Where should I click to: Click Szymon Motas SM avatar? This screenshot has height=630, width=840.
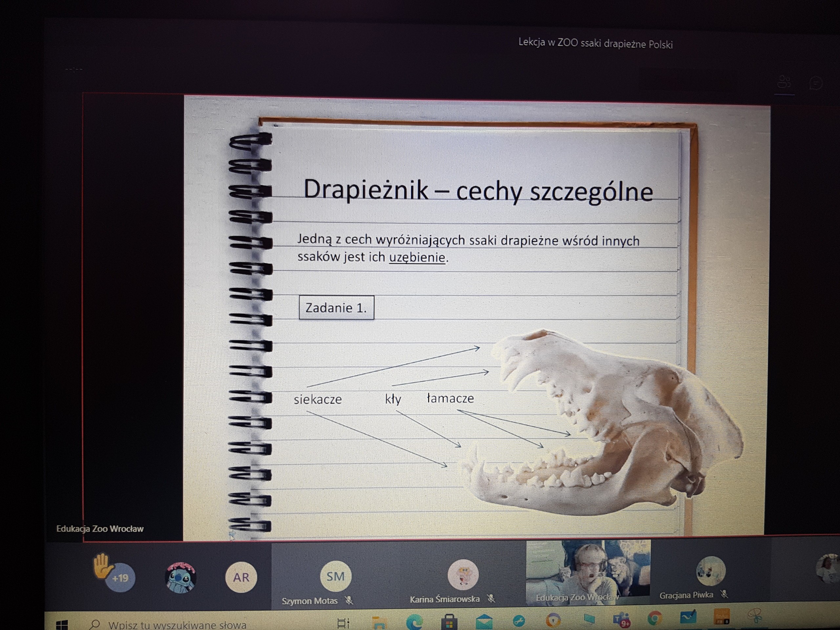[x=336, y=576]
